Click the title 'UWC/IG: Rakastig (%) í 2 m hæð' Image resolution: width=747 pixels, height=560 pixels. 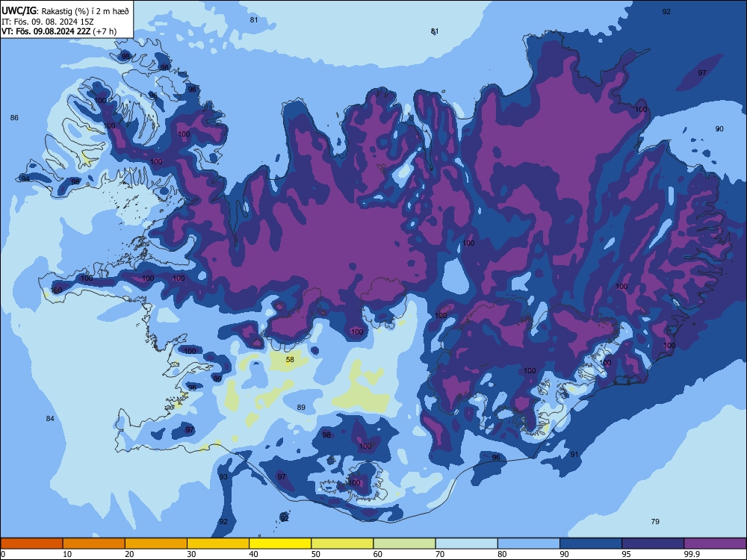65,11
